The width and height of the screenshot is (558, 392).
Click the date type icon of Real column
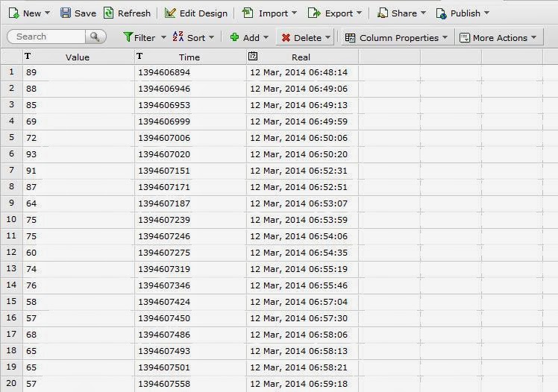[x=253, y=56]
